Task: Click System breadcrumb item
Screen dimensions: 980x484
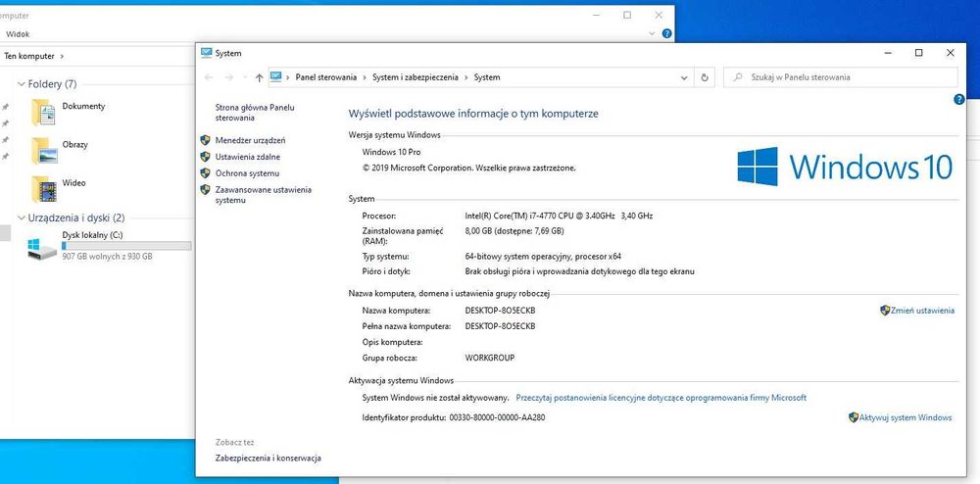Action: click(x=487, y=77)
